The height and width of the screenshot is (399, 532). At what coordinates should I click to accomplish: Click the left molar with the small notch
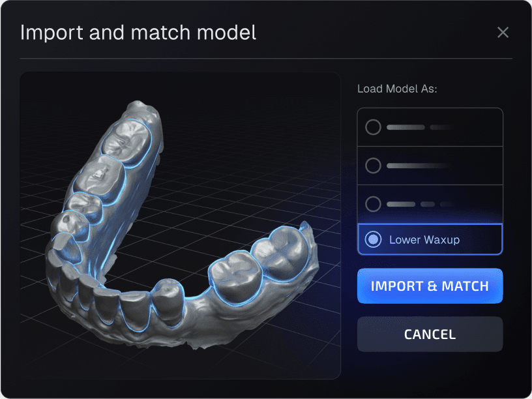99,178
